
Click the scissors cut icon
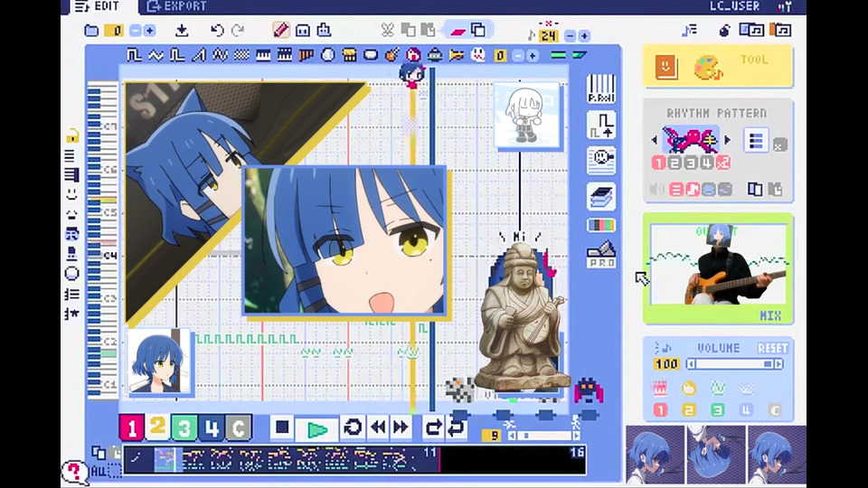[x=388, y=30]
